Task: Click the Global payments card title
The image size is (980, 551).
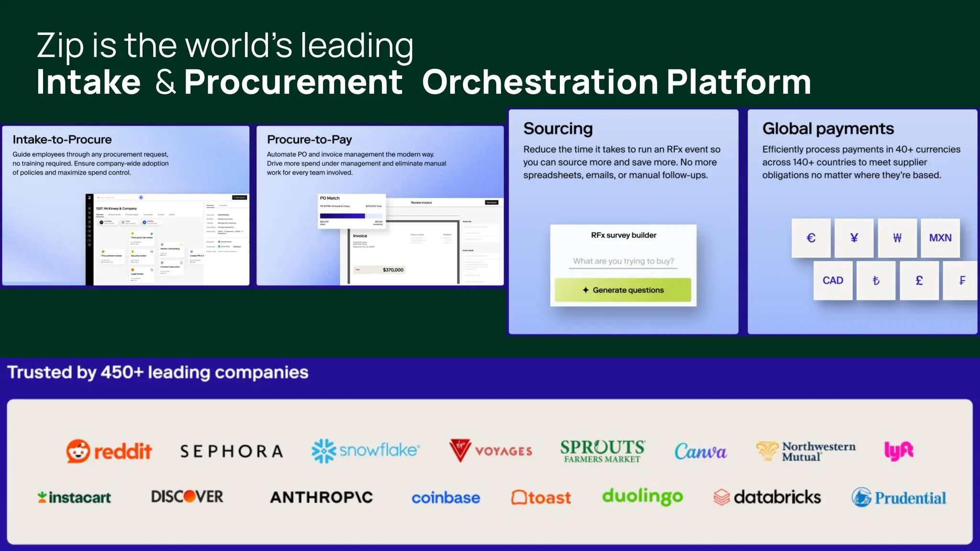Action: pyautogui.click(x=828, y=129)
